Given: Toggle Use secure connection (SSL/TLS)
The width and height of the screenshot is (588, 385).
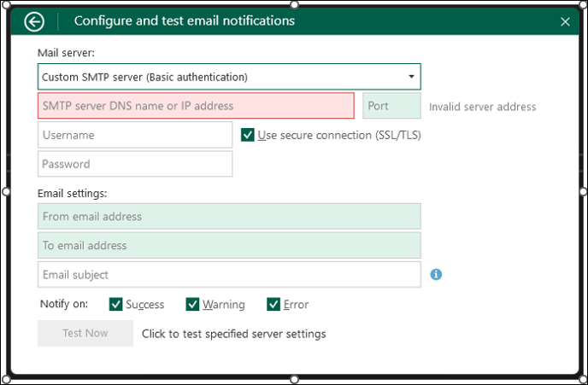Looking at the screenshot, I should (x=248, y=135).
